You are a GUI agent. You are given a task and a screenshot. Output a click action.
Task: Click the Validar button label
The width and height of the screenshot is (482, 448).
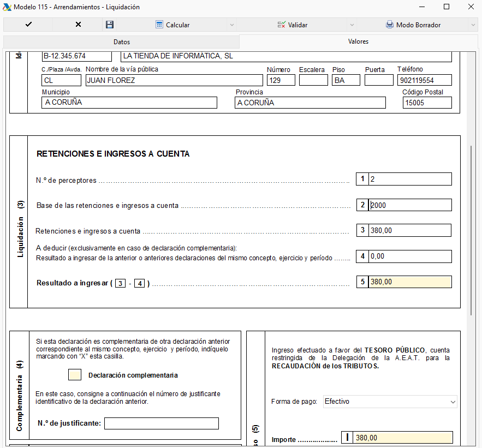tap(297, 25)
